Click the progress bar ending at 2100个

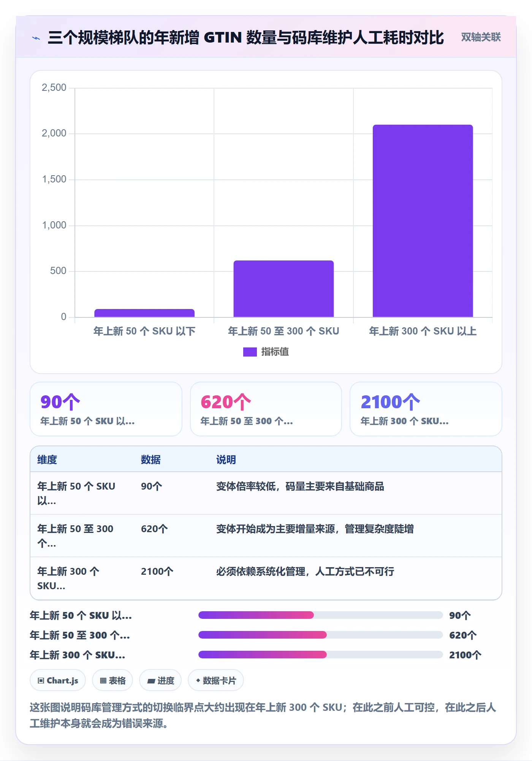tap(320, 655)
